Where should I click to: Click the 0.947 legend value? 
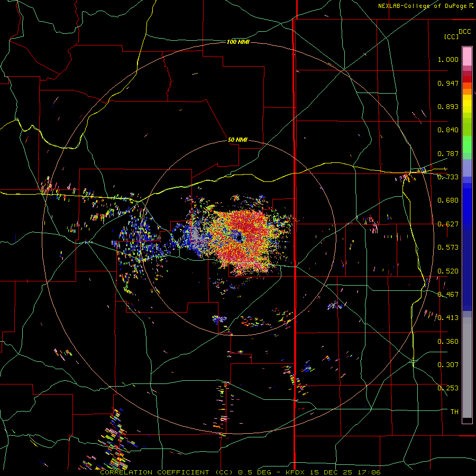coord(448,83)
